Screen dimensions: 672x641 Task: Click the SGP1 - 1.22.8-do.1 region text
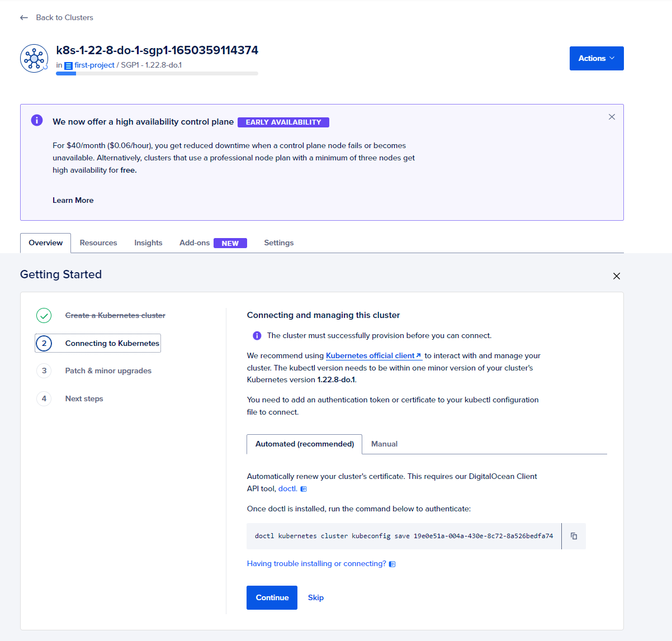(x=152, y=65)
